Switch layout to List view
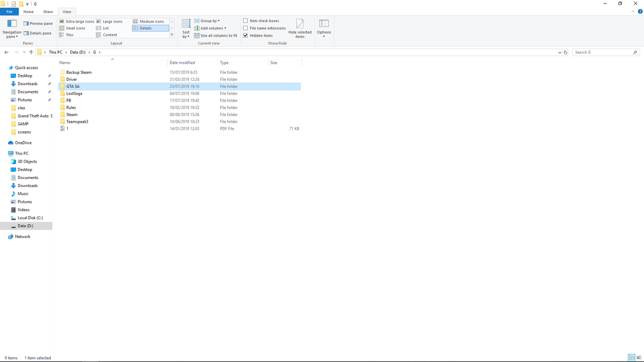The width and height of the screenshot is (644, 362). 103,28
